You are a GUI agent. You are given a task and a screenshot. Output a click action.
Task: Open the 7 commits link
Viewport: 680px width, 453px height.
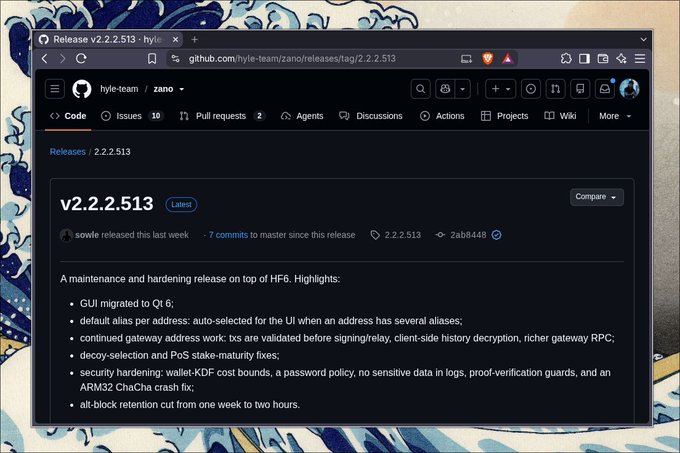228,235
